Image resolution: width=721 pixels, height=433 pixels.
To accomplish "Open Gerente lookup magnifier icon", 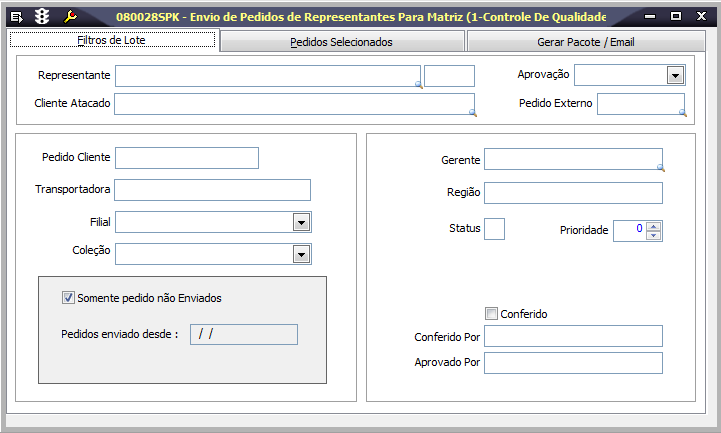I will pyautogui.click(x=661, y=168).
